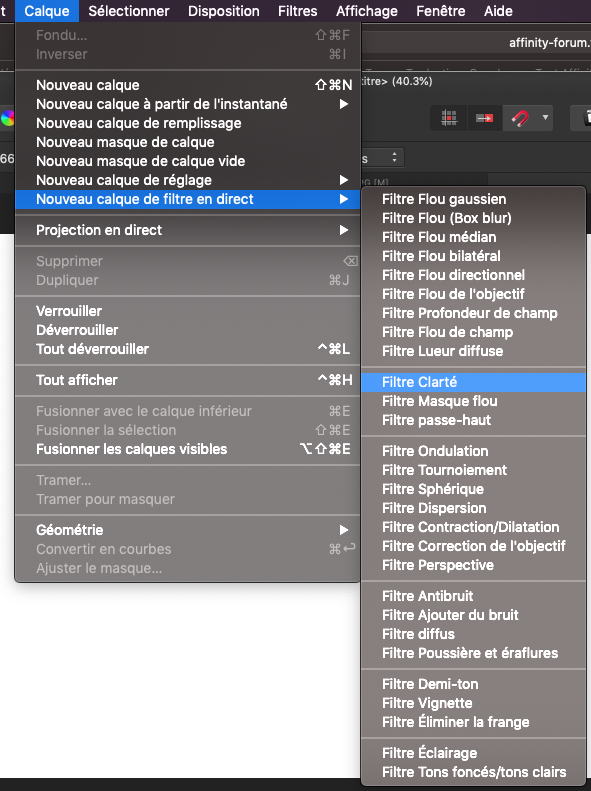Viewport: 591px width, 791px height.
Task: Toggle the grid icon in toolbar
Action: [x=449, y=118]
